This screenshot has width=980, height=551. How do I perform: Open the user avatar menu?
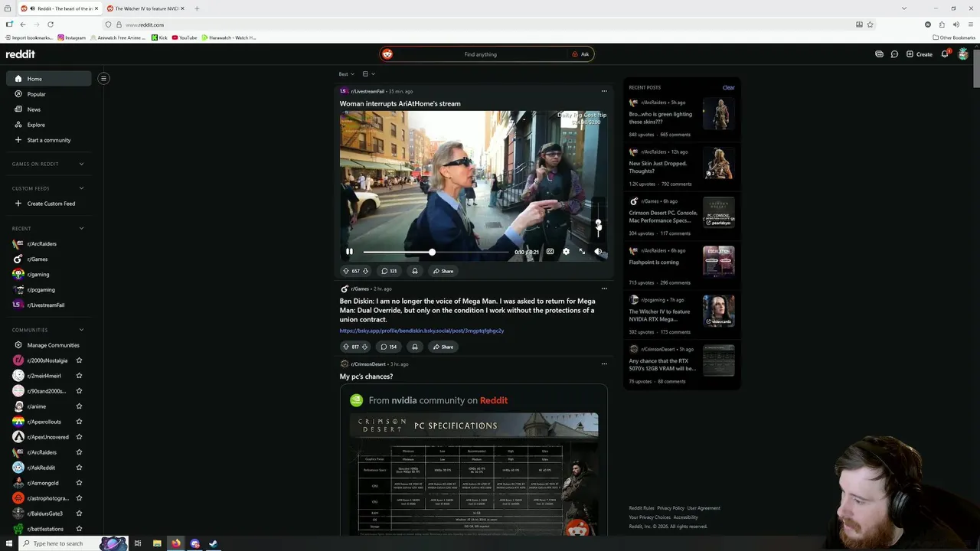[963, 54]
